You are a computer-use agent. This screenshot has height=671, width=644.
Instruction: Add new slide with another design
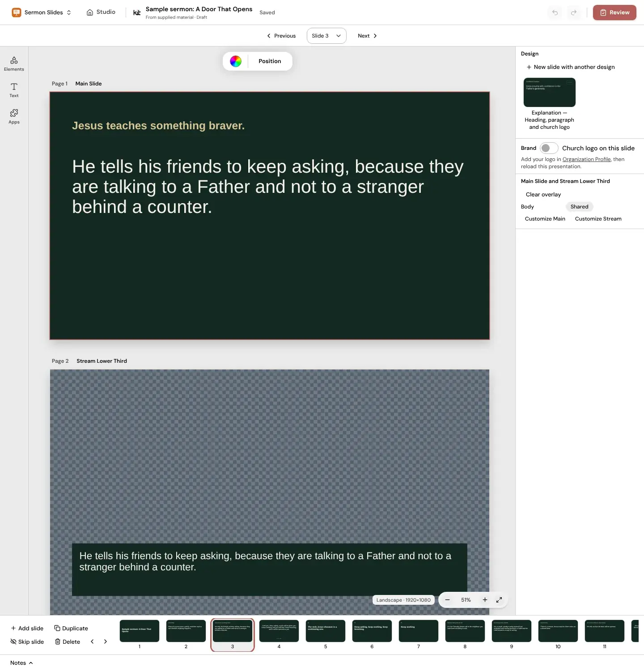tap(571, 67)
